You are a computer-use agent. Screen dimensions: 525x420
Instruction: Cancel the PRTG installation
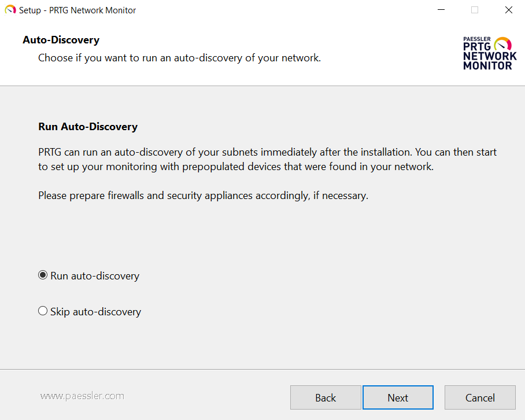[480, 397]
